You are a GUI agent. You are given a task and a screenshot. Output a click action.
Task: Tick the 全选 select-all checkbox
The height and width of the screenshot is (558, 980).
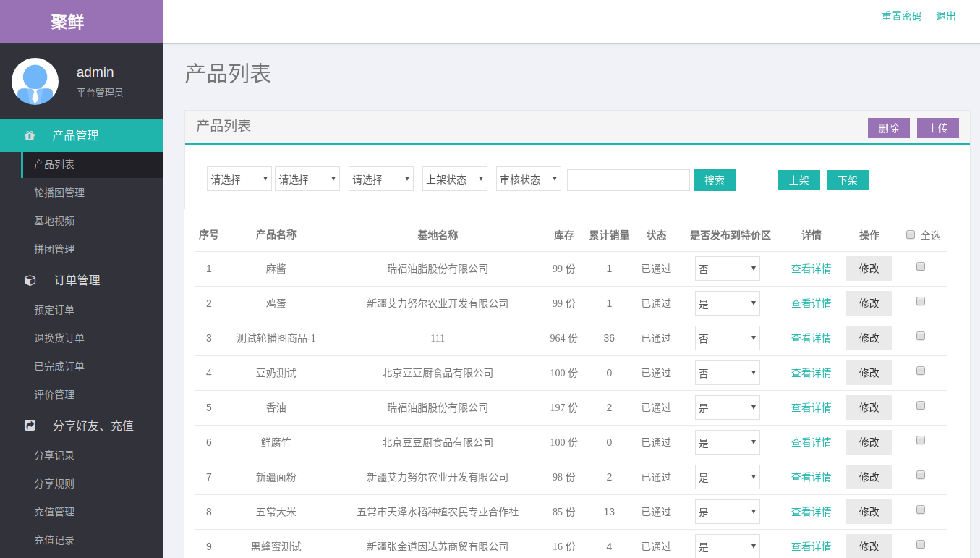[x=911, y=234]
